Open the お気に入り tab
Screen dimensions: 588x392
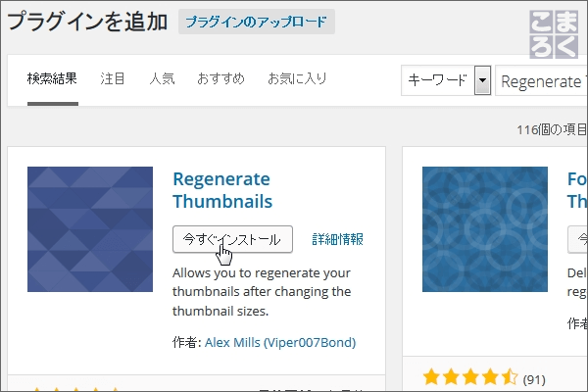297,78
